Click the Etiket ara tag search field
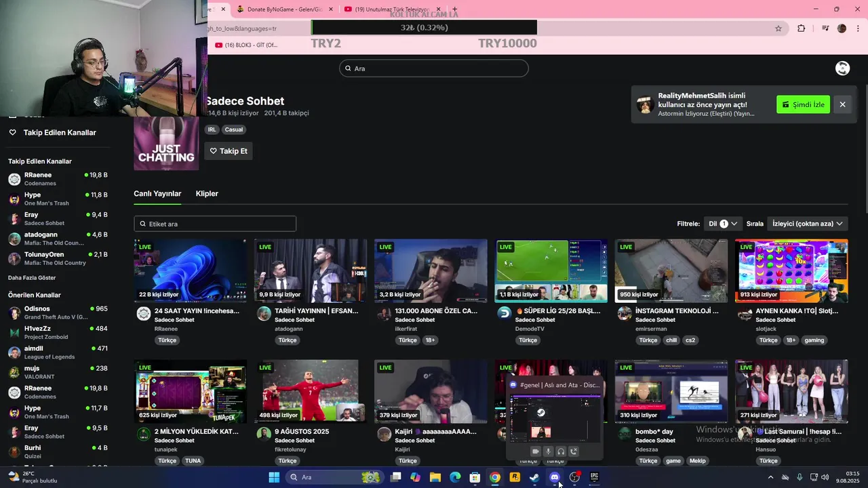The image size is (868, 488). [215, 224]
